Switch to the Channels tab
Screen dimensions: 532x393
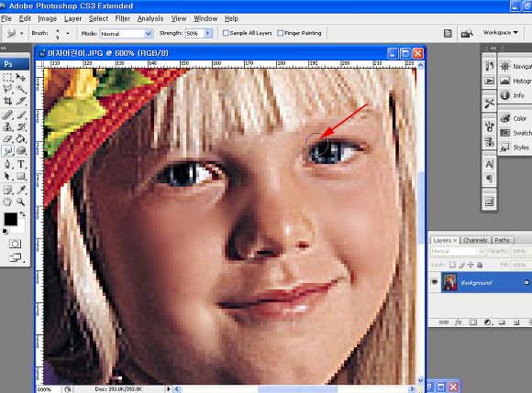pos(475,240)
